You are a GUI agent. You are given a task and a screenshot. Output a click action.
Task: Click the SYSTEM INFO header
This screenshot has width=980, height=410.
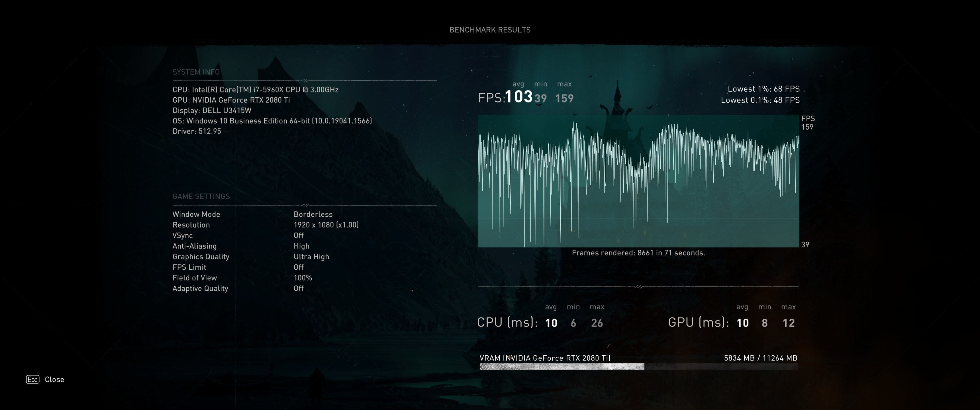pyautogui.click(x=196, y=72)
